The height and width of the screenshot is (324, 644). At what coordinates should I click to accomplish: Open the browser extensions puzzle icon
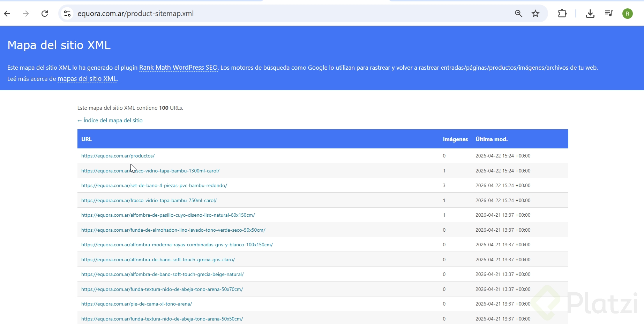pos(562,14)
